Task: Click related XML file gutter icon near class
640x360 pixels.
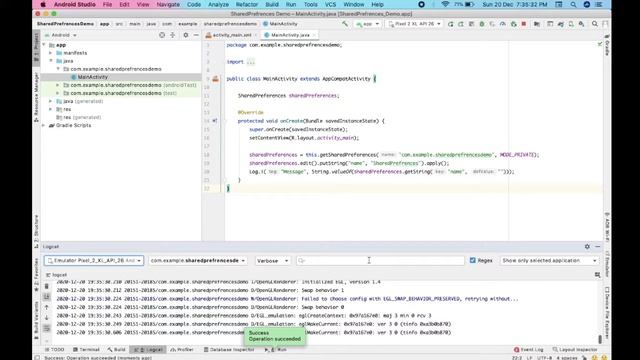Action: (215, 79)
